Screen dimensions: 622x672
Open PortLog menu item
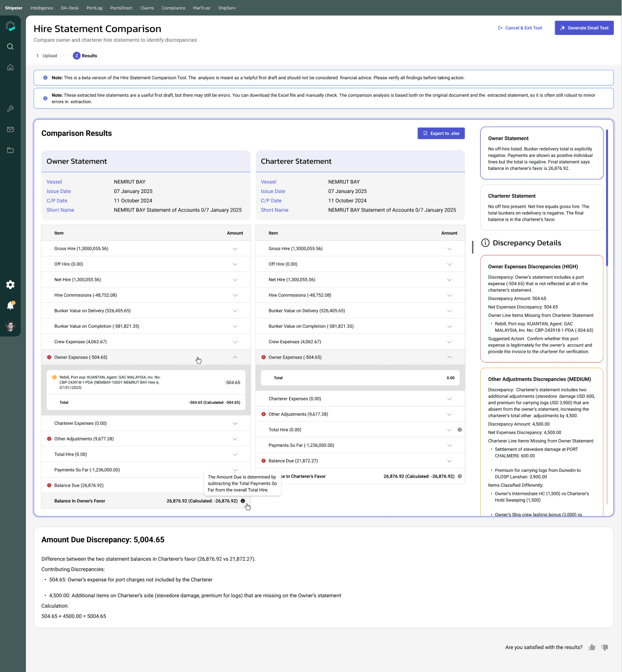(x=95, y=8)
